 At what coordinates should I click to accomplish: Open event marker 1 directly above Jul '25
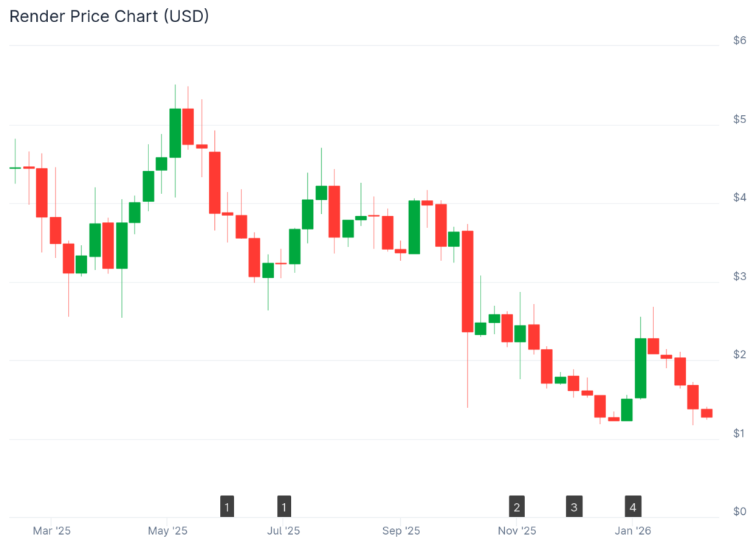tap(284, 507)
